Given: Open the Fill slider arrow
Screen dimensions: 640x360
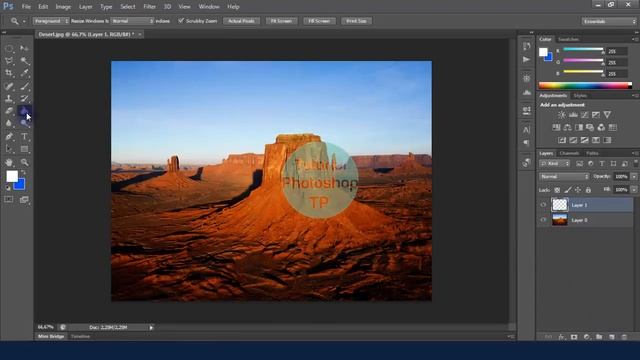Looking at the screenshot, I should [x=634, y=190].
